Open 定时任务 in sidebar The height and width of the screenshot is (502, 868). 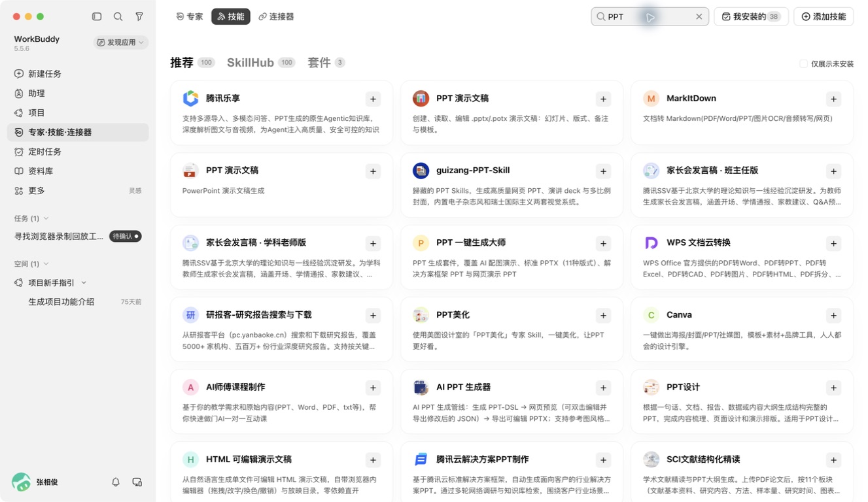click(x=78, y=152)
